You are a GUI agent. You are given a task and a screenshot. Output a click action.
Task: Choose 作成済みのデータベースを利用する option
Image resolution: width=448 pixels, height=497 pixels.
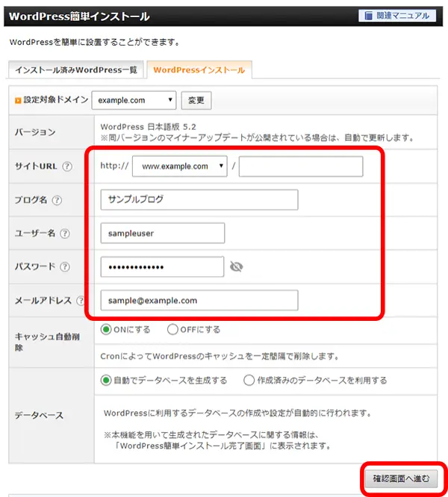tap(249, 380)
